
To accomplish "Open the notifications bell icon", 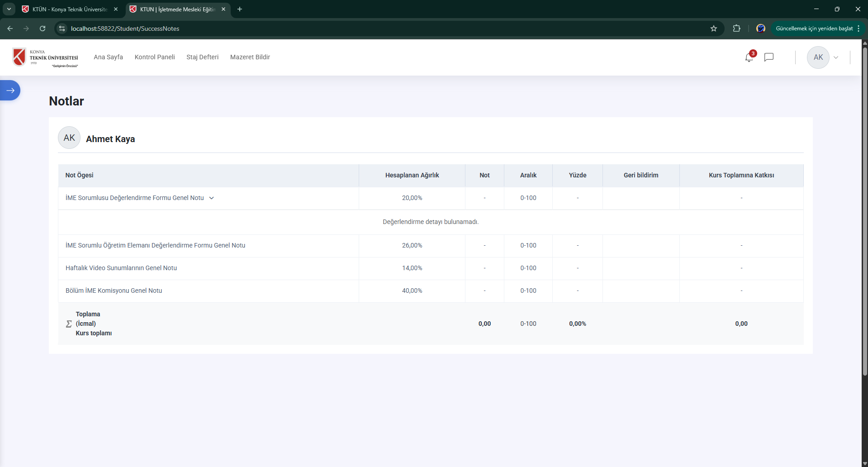I will pos(749,57).
